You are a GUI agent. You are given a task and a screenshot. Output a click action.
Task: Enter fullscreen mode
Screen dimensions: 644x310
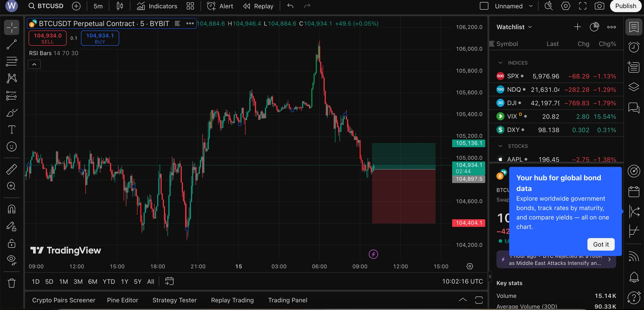coord(583,6)
